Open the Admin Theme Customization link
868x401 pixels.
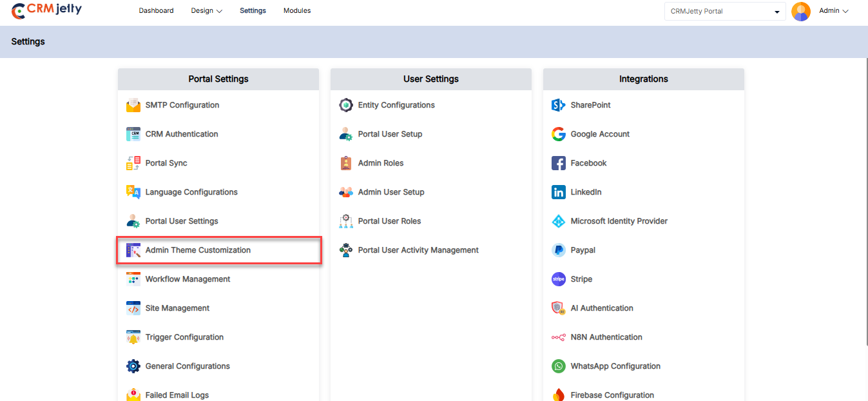[198, 250]
